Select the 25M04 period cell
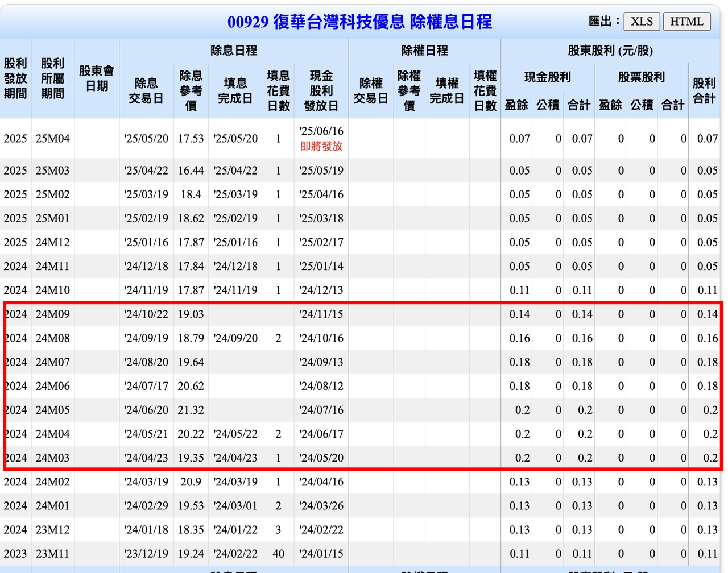Viewport: 728px width, 573px height. [52, 138]
